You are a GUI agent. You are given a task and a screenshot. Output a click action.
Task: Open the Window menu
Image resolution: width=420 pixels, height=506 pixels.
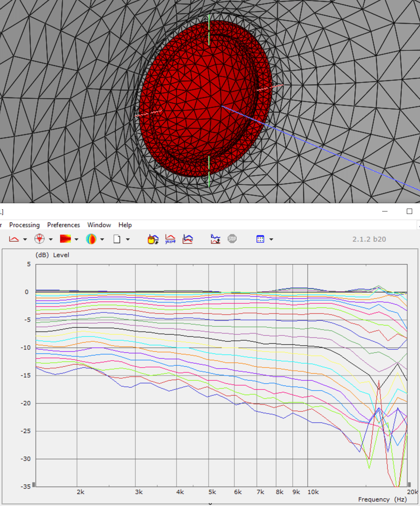(99, 225)
